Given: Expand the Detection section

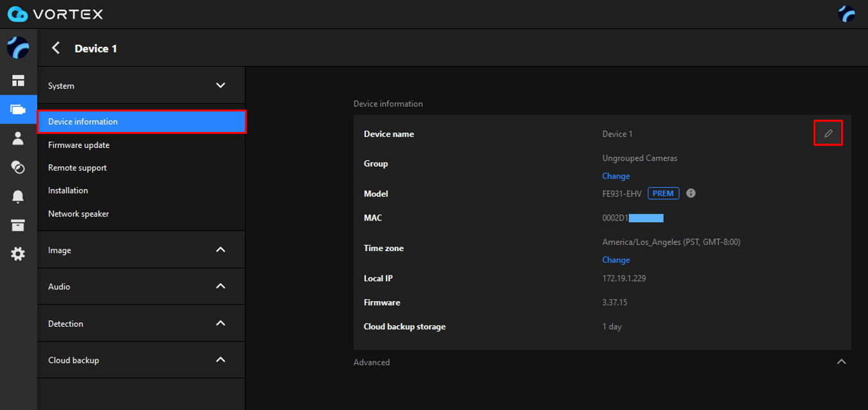Looking at the screenshot, I should point(221,324).
